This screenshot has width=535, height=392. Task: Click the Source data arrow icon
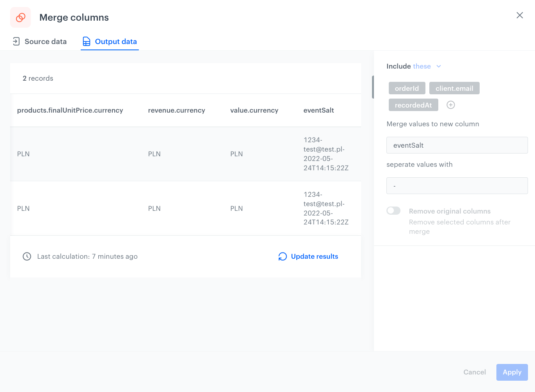[x=16, y=41]
